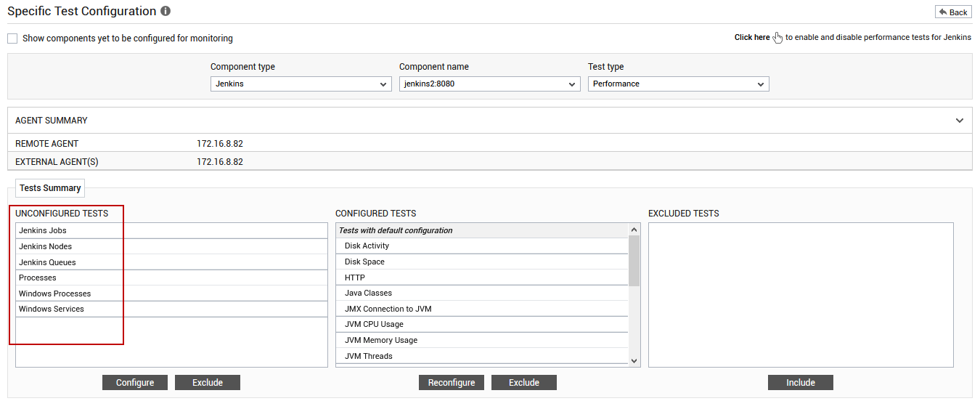
Task: Select Java Classes in configured tests
Action: pos(482,293)
